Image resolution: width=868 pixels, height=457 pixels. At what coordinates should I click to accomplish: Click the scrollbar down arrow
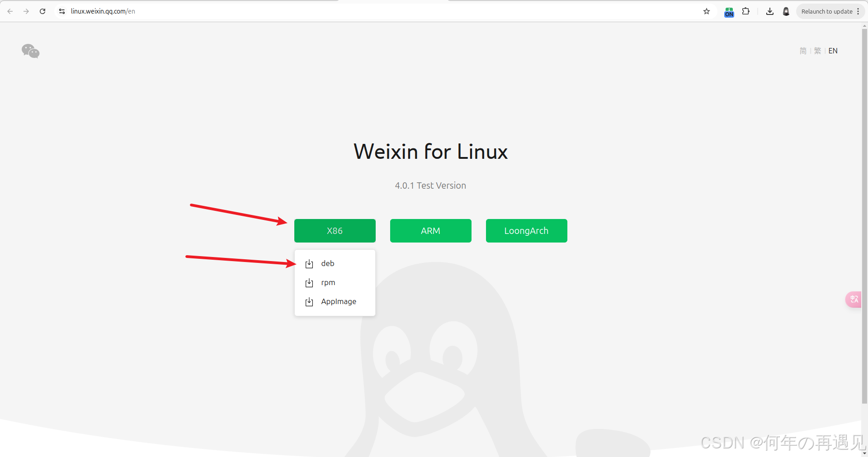click(x=864, y=453)
